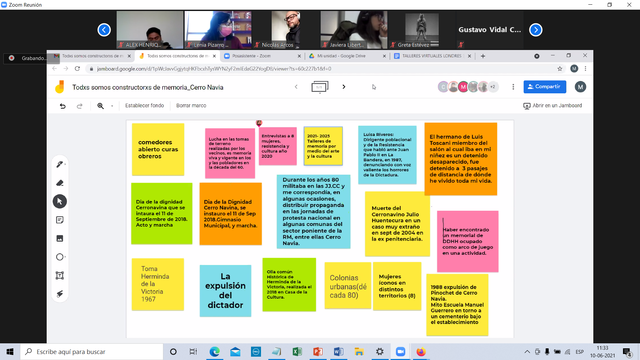This screenshot has height=360, width=640.
Task: Go to the previous Jamboard frame
Action: (x=296, y=87)
